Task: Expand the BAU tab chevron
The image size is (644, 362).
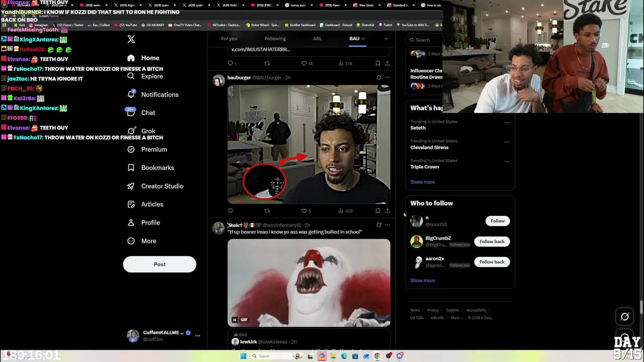Action: 363,39
